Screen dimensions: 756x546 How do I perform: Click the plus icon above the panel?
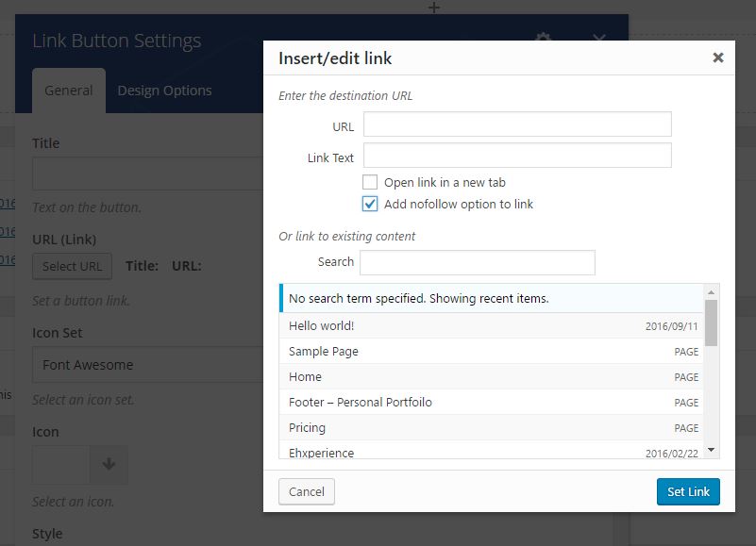(x=434, y=8)
